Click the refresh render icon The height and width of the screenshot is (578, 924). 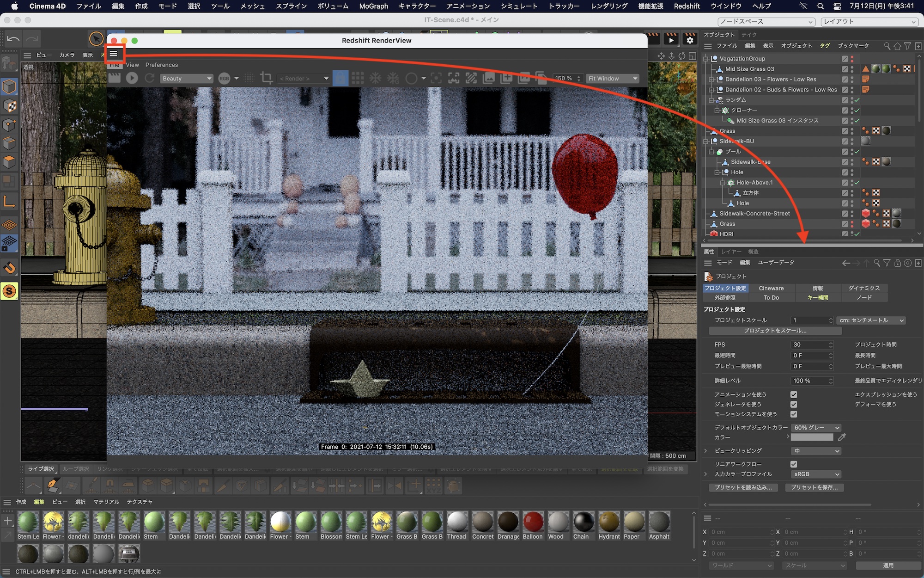click(149, 78)
